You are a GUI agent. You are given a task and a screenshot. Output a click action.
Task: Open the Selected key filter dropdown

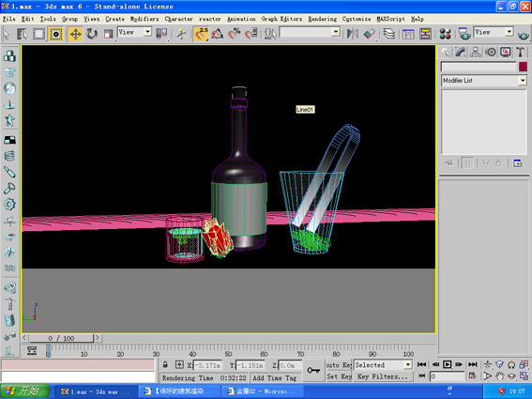tap(383, 365)
